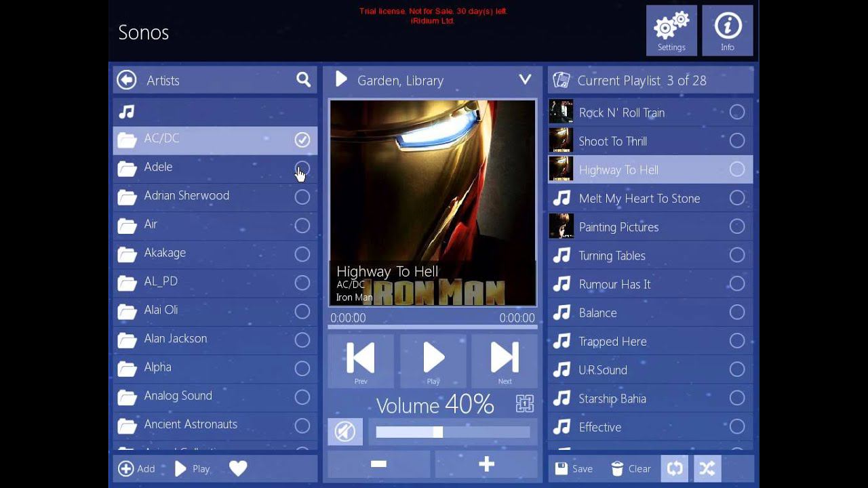This screenshot has height=488, width=868.
Task: Click the plus icon beside Add
Action: (126, 468)
